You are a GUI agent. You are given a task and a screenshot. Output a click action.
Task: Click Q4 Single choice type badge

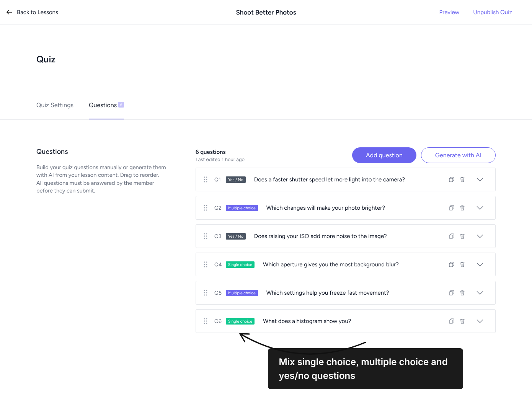point(240,264)
